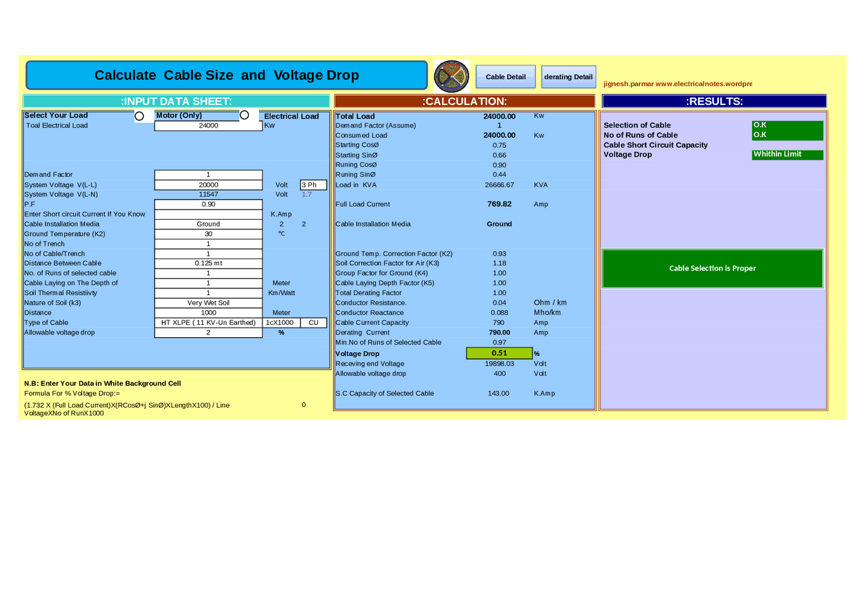Open the Cable Installation Media dropdown showing Ground

pyautogui.click(x=208, y=224)
